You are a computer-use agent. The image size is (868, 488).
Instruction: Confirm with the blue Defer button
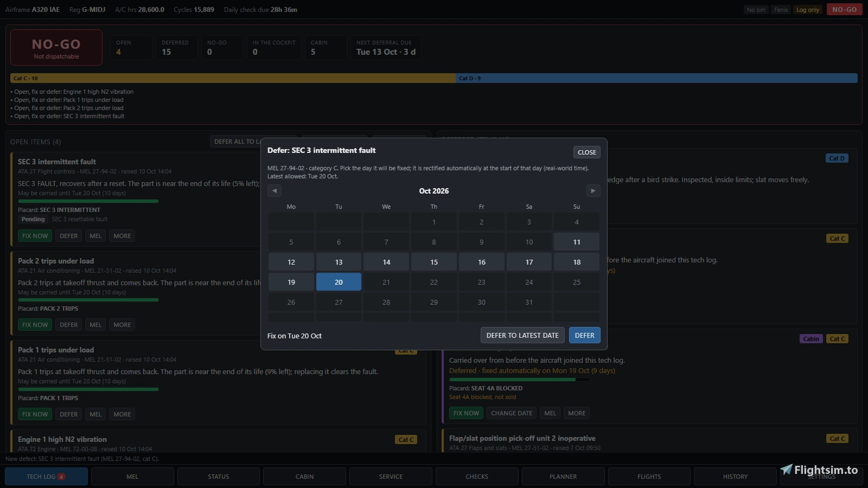point(584,335)
